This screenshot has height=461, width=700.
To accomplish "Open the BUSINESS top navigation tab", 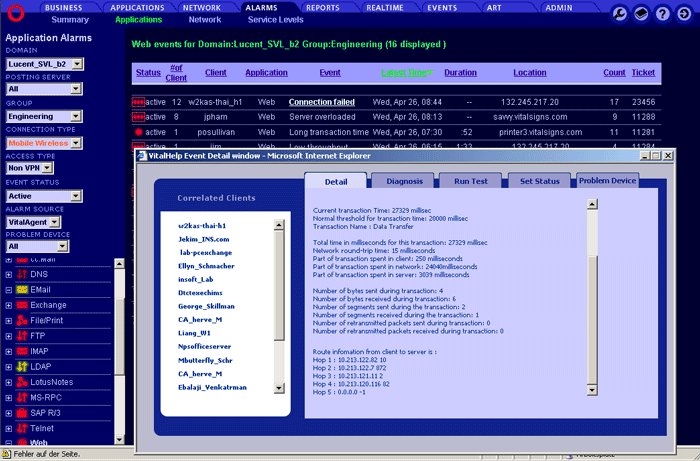I will [x=64, y=8].
